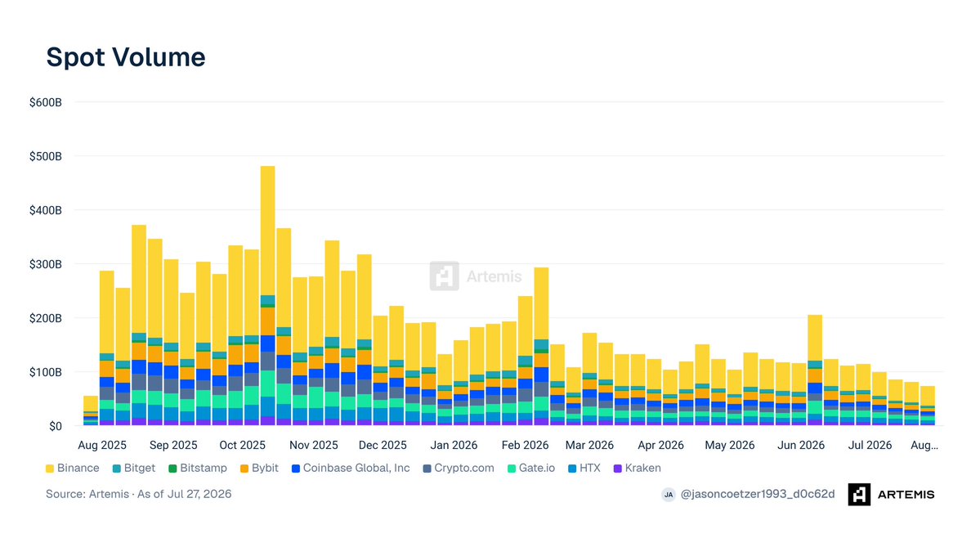Toggle Coinbase Global, Inc legend label
Viewport: 980px width, 552px height.
356,469
